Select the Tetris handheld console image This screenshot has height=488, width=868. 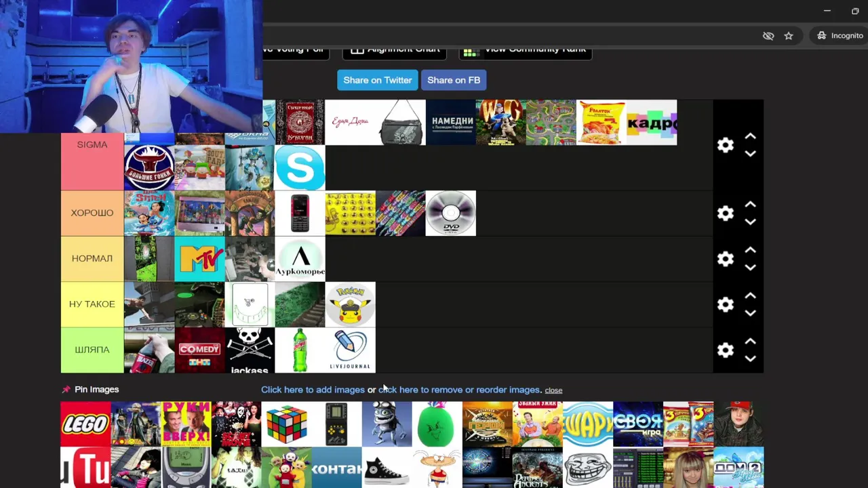[x=336, y=424]
